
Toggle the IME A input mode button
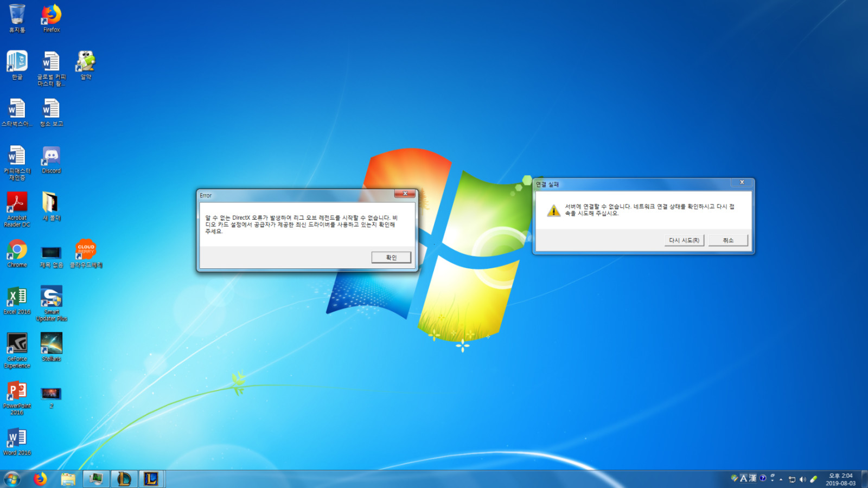[x=743, y=478]
